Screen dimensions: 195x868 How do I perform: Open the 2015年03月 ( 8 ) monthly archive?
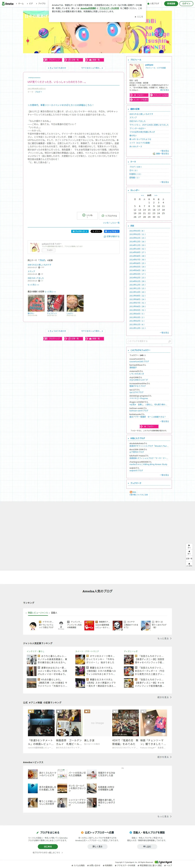click(137, 231)
